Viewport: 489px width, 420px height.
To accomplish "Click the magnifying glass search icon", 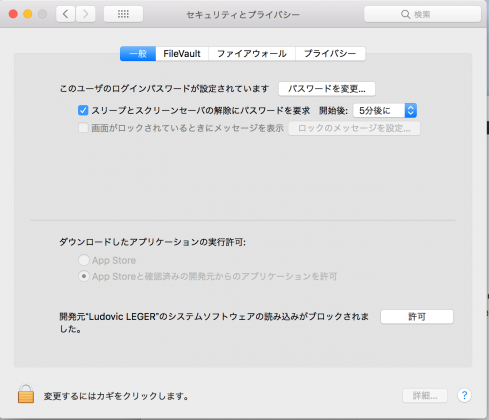I will point(405,14).
